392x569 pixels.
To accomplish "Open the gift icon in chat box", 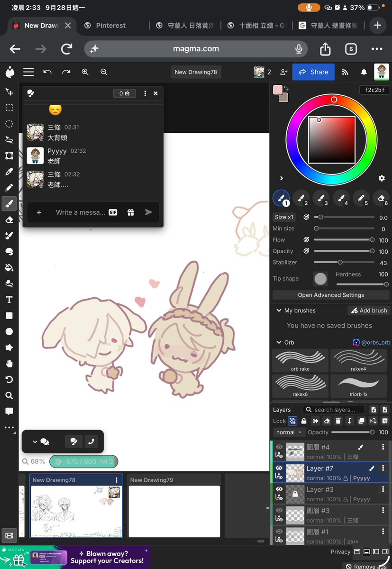I will tap(131, 212).
